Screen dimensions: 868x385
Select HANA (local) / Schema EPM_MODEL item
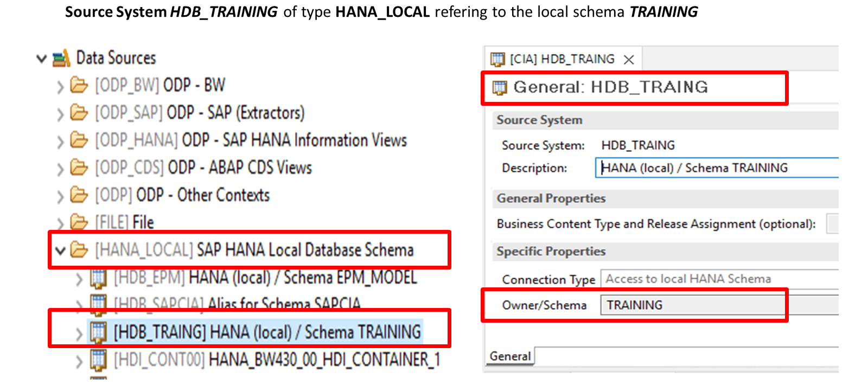coord(265,278)
